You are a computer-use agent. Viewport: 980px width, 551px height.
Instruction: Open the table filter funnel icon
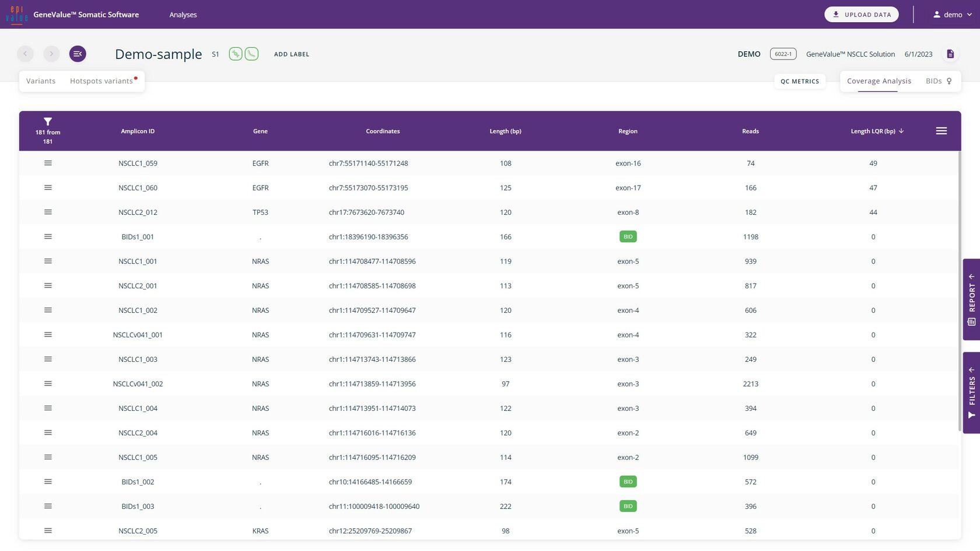point(48,121)
